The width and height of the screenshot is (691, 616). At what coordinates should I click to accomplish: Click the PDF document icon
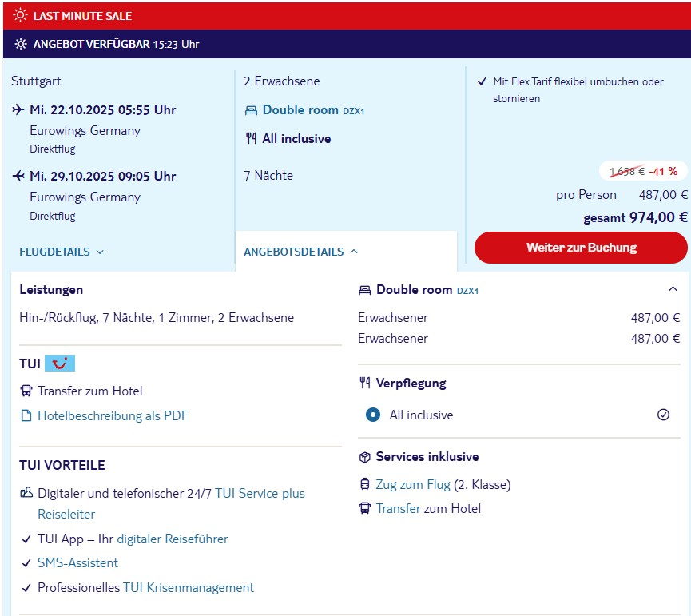coord(26,415)
